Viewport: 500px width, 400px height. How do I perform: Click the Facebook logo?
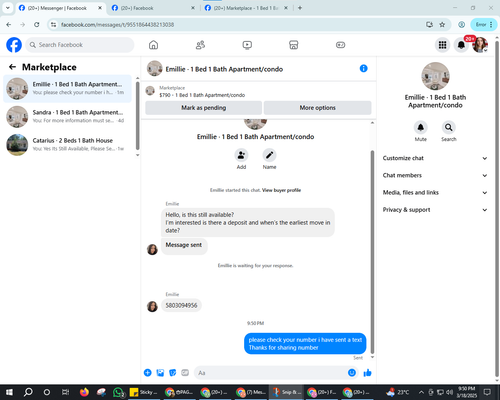(14, 45)
